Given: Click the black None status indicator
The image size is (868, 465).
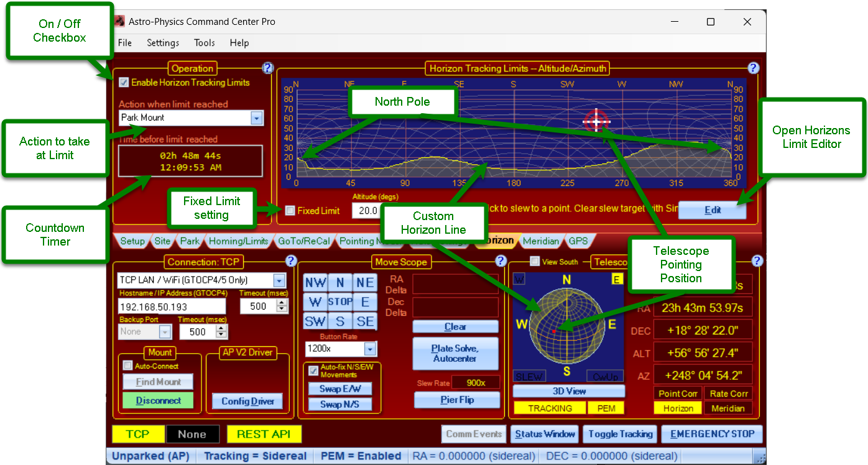Looking at the screenshot, I should coord(192,434).
